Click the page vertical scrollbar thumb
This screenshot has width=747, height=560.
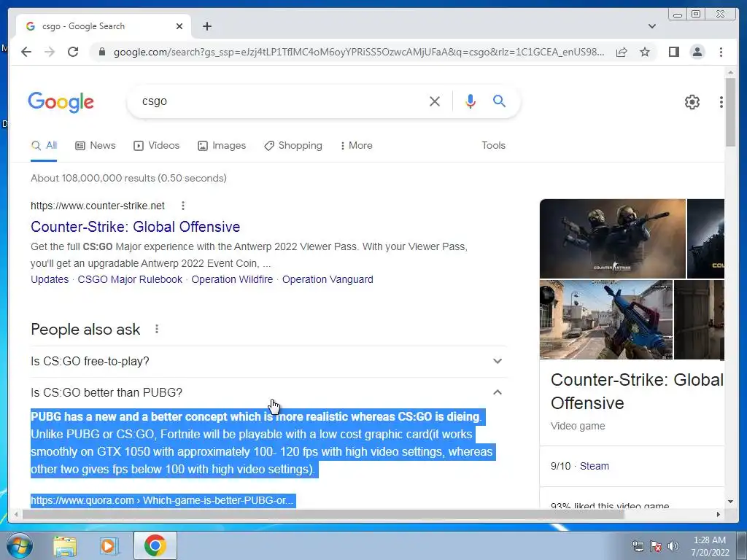[729, 112]
